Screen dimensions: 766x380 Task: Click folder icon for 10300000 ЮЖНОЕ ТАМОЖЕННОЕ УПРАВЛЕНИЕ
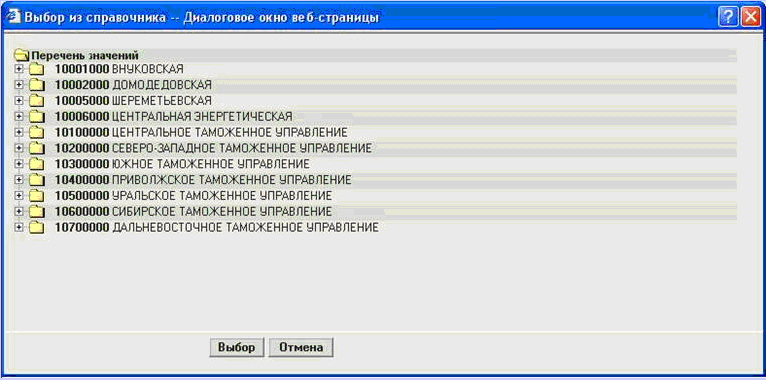[x=37, y=164]
